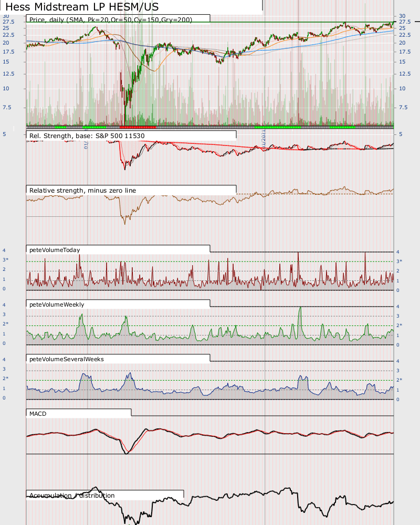Click the 'peteVolumeWeekly' panel label
The width and height of the screenshot is (420, 525).
57,304
